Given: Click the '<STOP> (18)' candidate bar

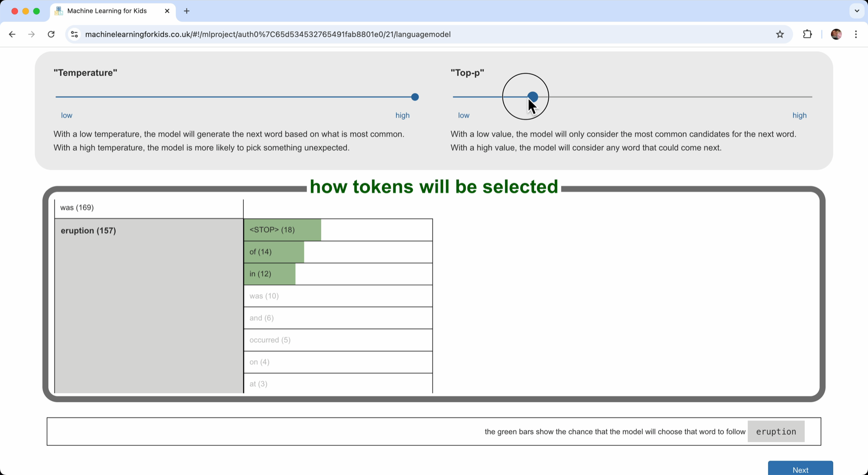Looking at the screenshot, I should click(338, 230).
